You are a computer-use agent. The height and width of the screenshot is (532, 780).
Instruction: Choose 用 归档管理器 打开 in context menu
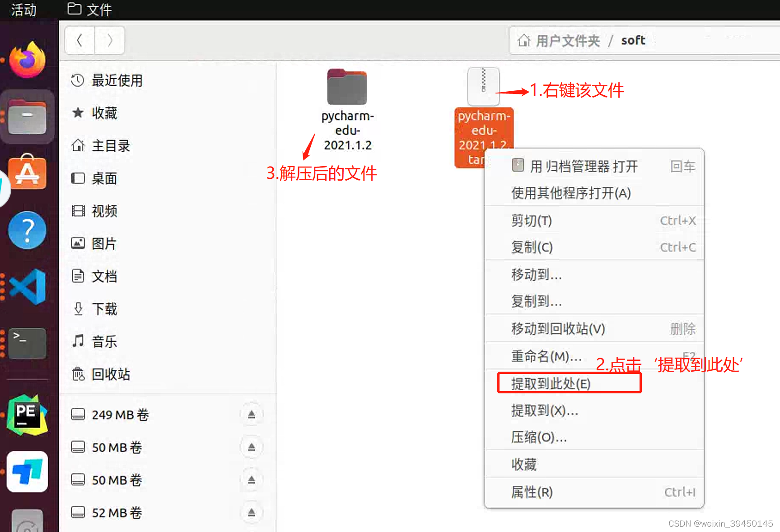click(x=594, y=166)
